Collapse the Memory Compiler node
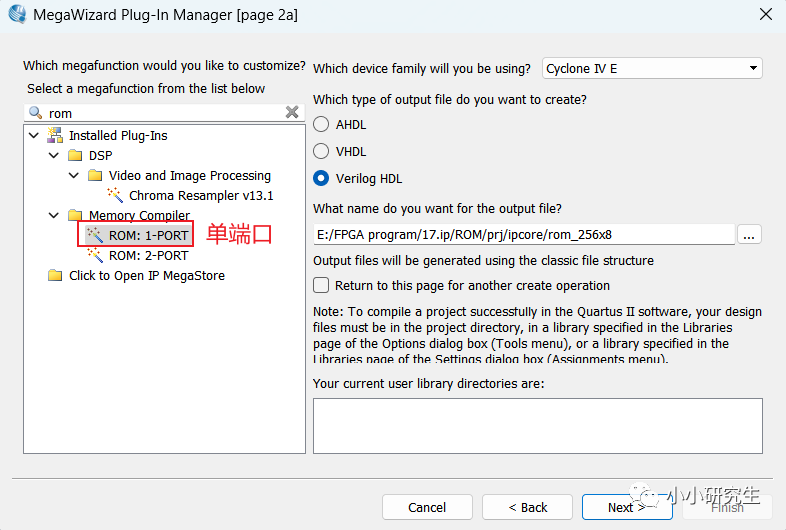The image size is (786, 530). 54,215
